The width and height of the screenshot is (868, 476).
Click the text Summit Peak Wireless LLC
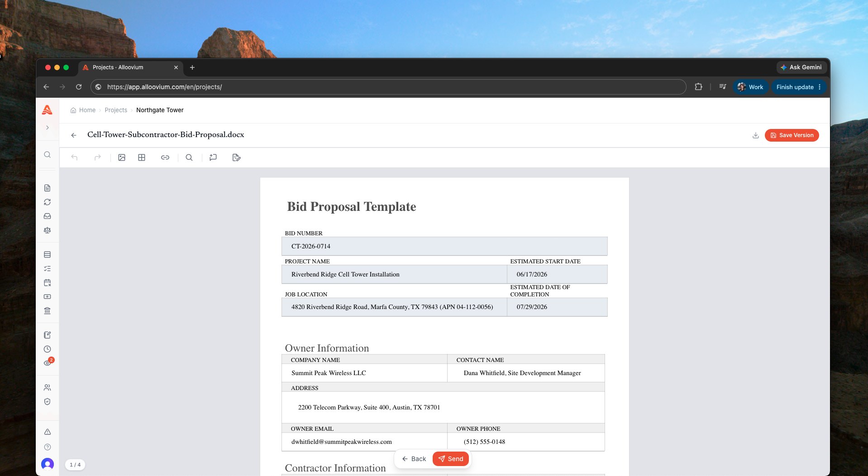coord(329,373)
